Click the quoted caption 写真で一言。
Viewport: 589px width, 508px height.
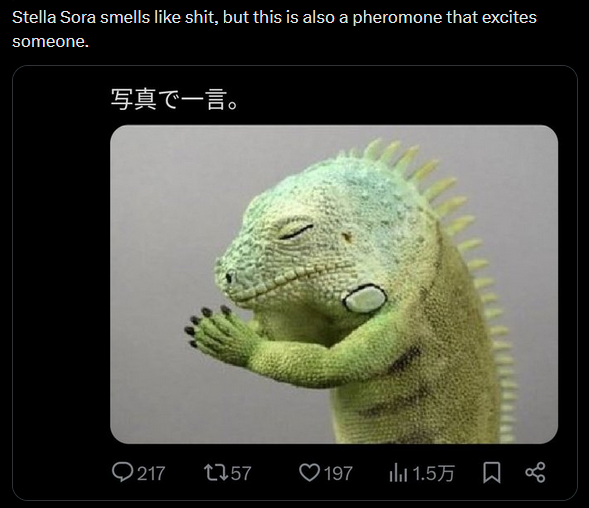coord(174,100)
